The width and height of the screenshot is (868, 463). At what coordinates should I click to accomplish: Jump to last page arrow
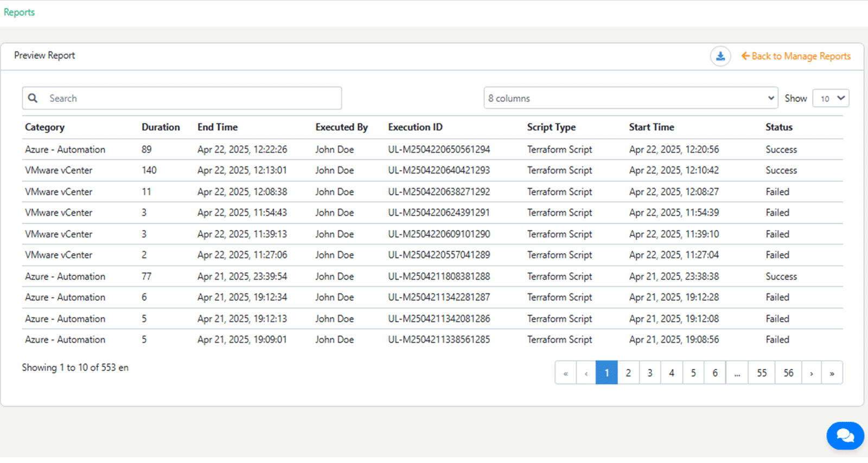(x=832, y=373)
